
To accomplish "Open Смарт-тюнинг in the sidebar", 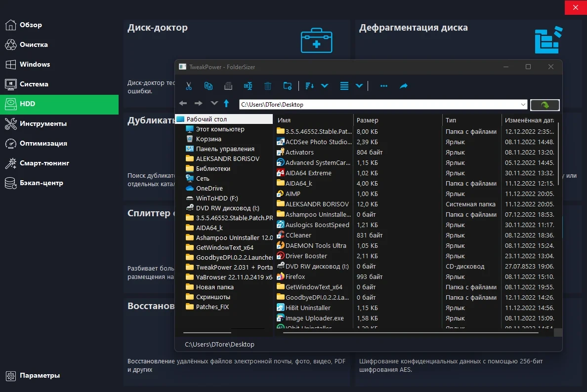I will 59,163.
